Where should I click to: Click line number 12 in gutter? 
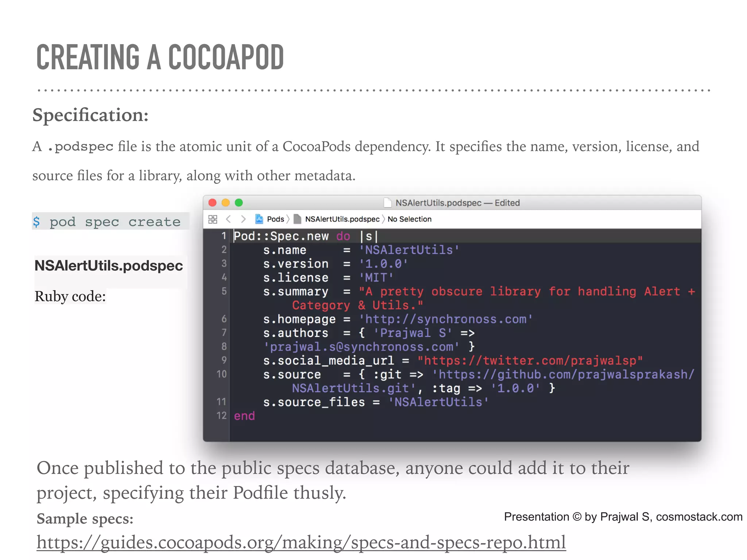coord(222,416)
